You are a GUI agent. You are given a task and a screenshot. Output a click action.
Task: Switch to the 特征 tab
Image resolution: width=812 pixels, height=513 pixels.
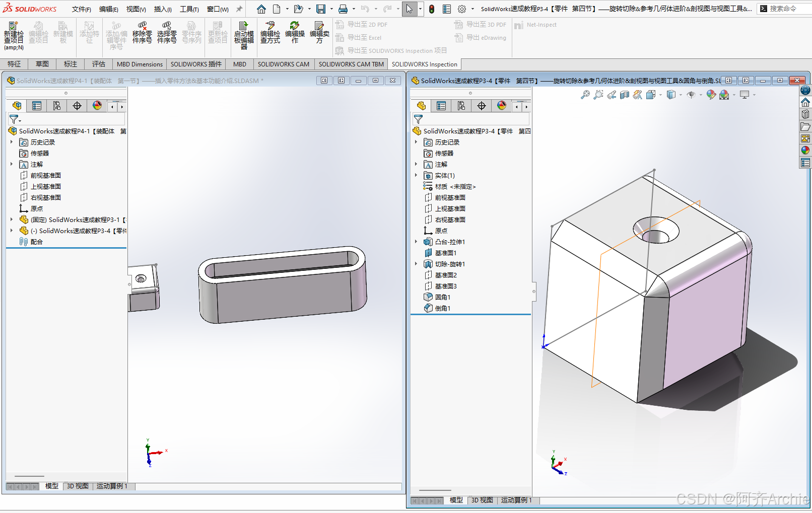click(14, 64)
